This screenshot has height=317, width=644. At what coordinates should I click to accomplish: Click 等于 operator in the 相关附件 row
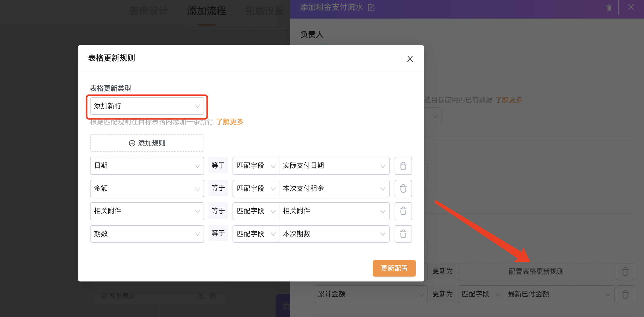click(x=218, y=211)
